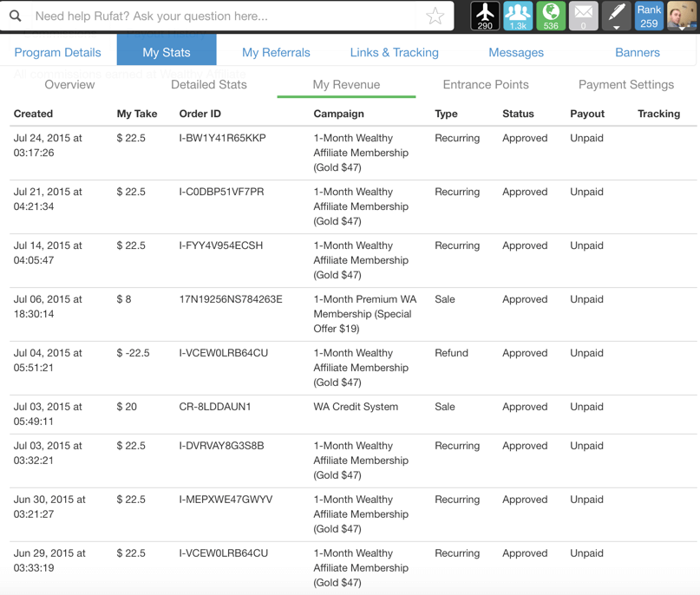Screen dimensions: 700x595
Task: Select order ID I-FYY4V954ECSH
Action: pyautogui.click(x=221, y=245)
